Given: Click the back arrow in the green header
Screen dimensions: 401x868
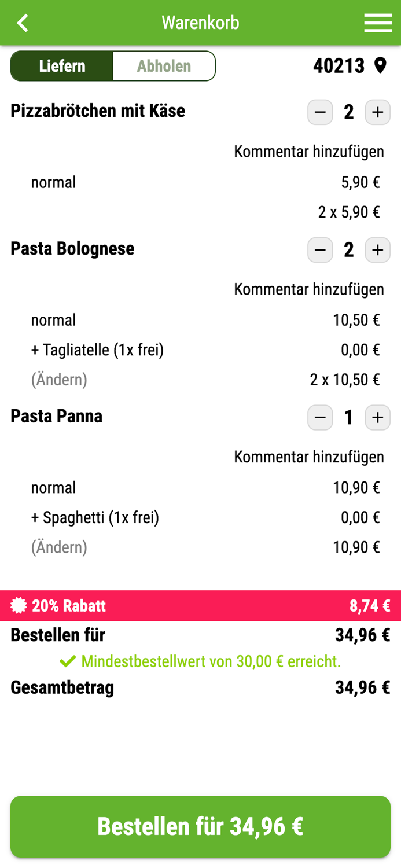Looking at the screenshot, I should pos(22,23).
